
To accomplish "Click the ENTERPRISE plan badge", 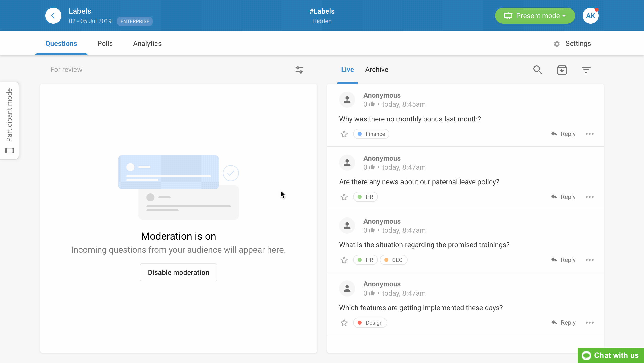I will (135, 21).
